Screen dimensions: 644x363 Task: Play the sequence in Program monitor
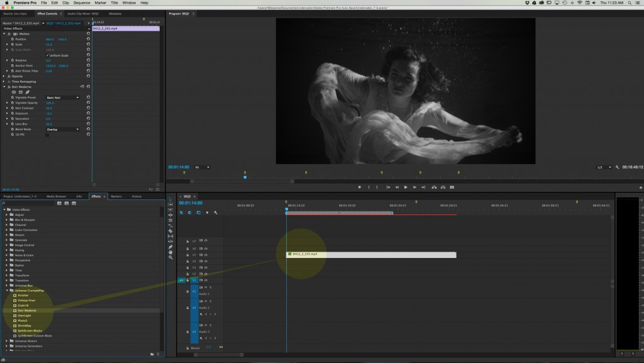click(x=406, y=187)
